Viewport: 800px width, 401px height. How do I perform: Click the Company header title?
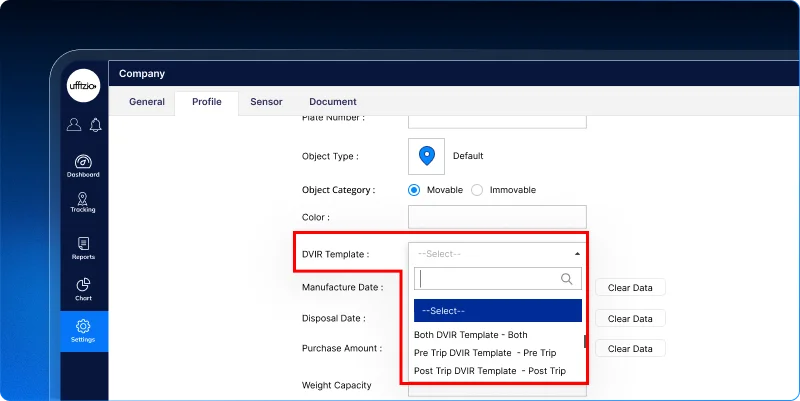(x=142, y=73)
